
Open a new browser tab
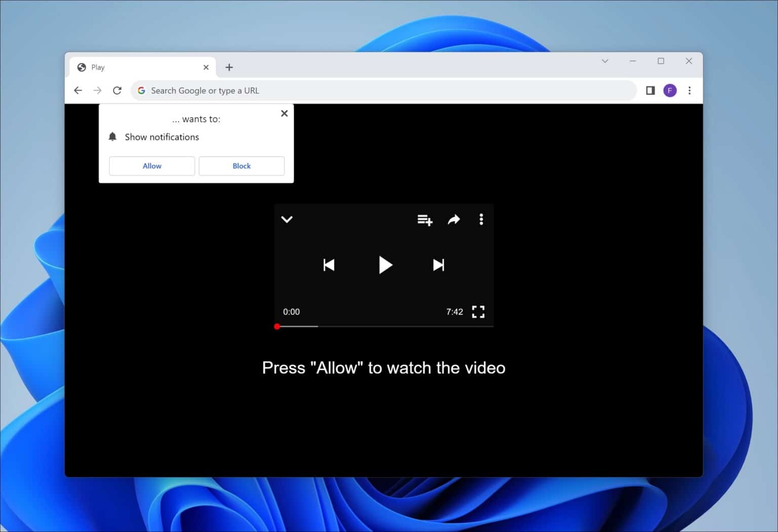[229, 67]
